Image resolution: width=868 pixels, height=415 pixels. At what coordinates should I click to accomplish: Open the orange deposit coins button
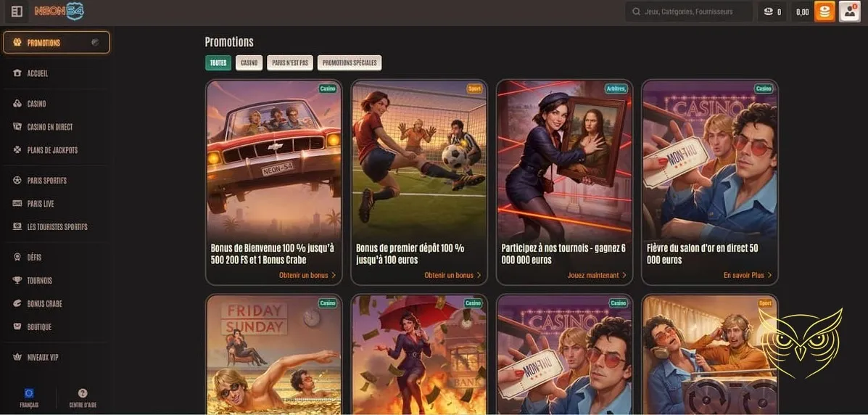[x=824, y=12]
